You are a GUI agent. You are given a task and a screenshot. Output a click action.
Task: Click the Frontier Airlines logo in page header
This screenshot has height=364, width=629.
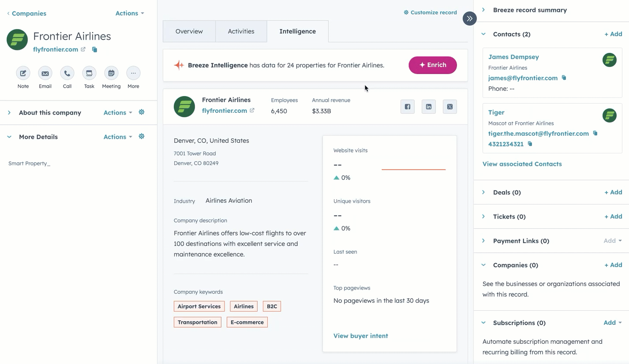pos(17,40)
